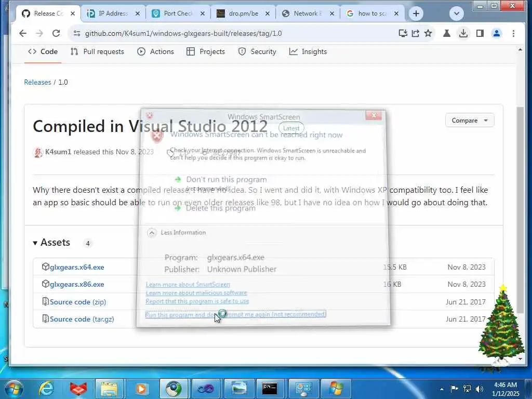Open the Actions section
The height and width of the screenshot is (399, 532).
click(x=156, y=51)
